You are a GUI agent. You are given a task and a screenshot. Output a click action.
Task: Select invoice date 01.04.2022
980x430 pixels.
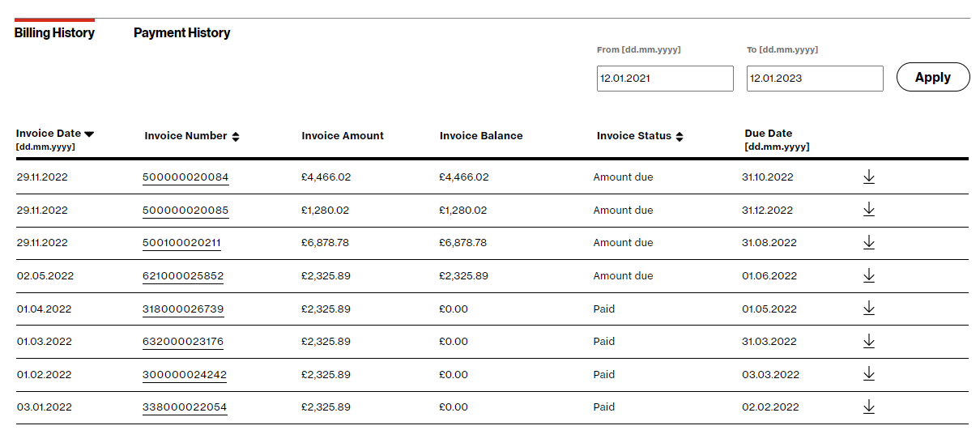44,309
